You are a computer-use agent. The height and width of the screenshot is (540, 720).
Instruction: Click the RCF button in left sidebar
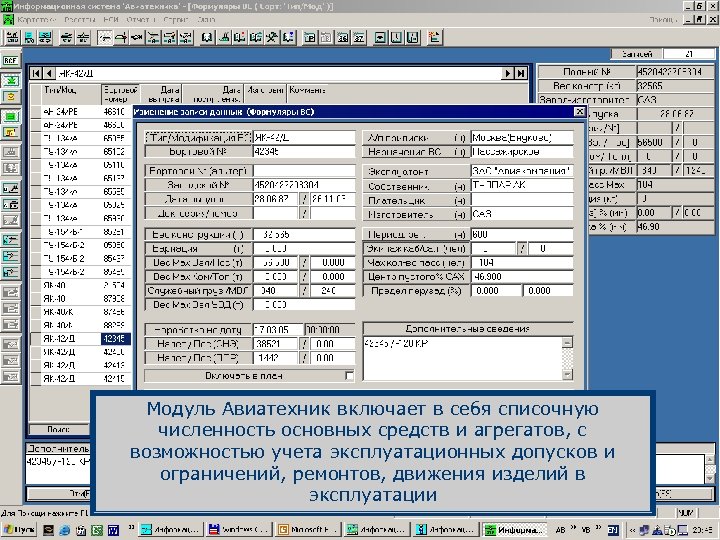[11, 60]
